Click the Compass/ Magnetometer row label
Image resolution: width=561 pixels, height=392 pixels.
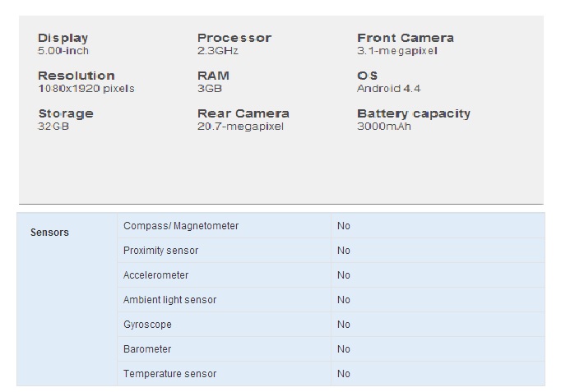[181, 226]
